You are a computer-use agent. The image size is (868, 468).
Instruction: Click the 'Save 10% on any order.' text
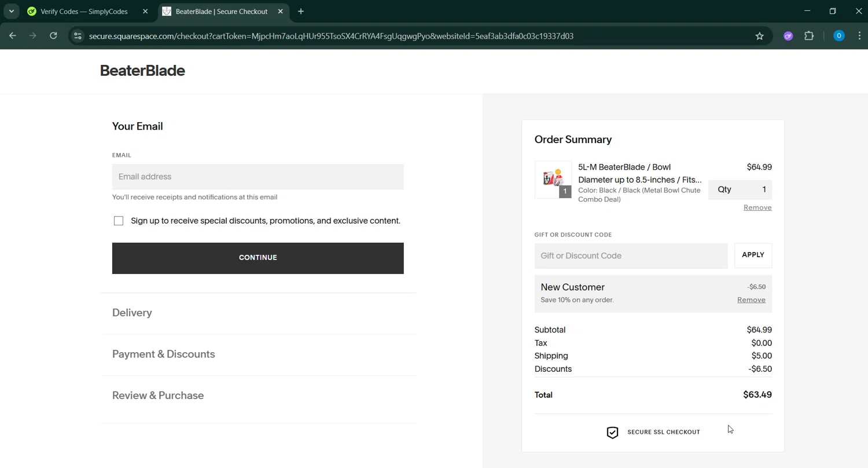[577, 300]
